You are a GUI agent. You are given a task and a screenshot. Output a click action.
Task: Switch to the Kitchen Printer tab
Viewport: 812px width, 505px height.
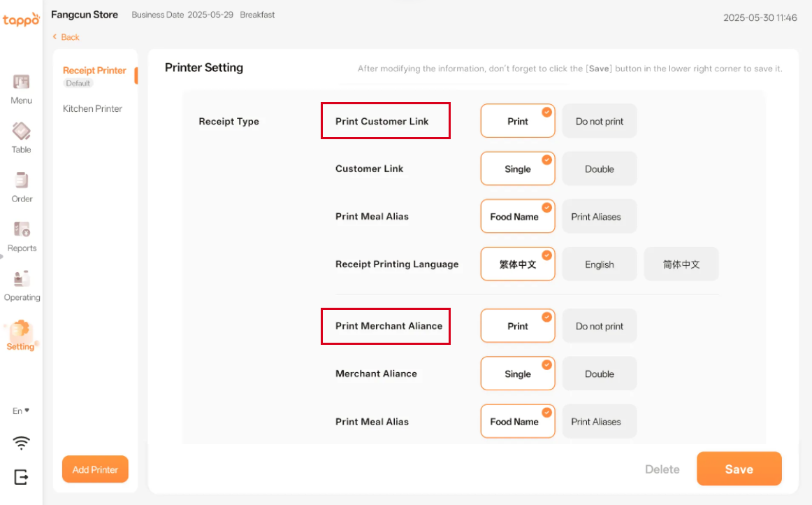(x=92, y=109)
